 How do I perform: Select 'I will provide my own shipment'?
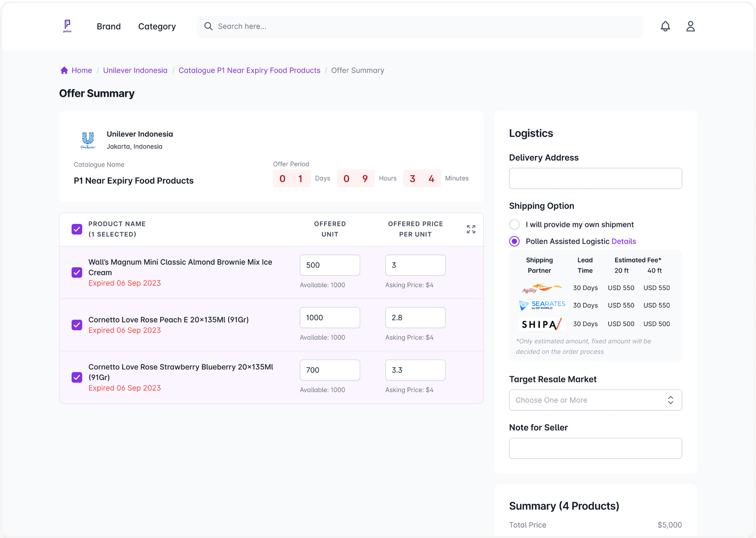[514, 224]
